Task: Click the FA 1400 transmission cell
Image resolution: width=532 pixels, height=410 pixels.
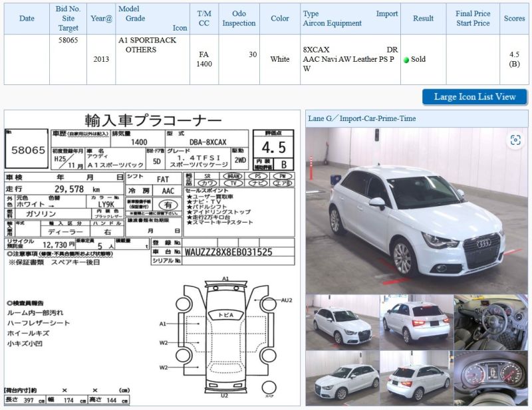Action: coord(204,59)
